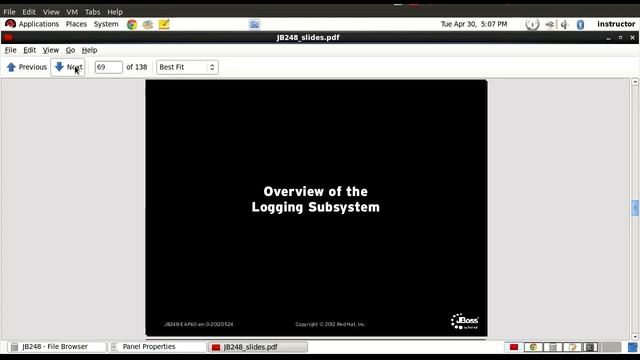
Task: Go to the previous PDF page
Action: click(x=27, y=67)
